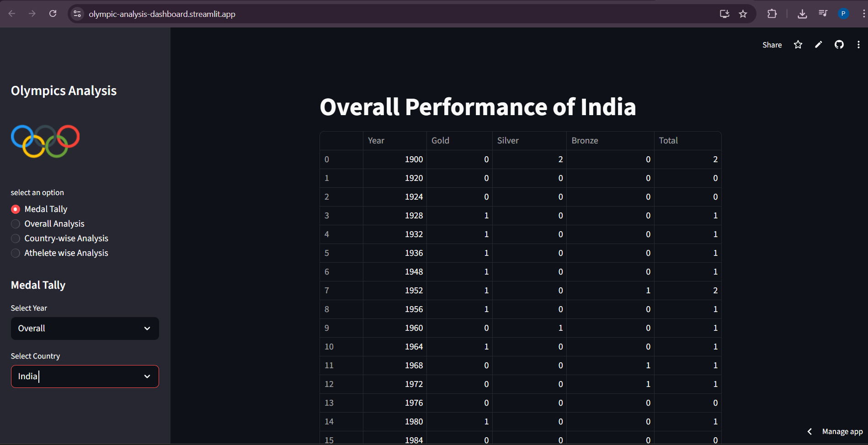The height and width of the screenshot is (445, 868).
Task: Open the browser downloads icon
Action: [802, 14]
